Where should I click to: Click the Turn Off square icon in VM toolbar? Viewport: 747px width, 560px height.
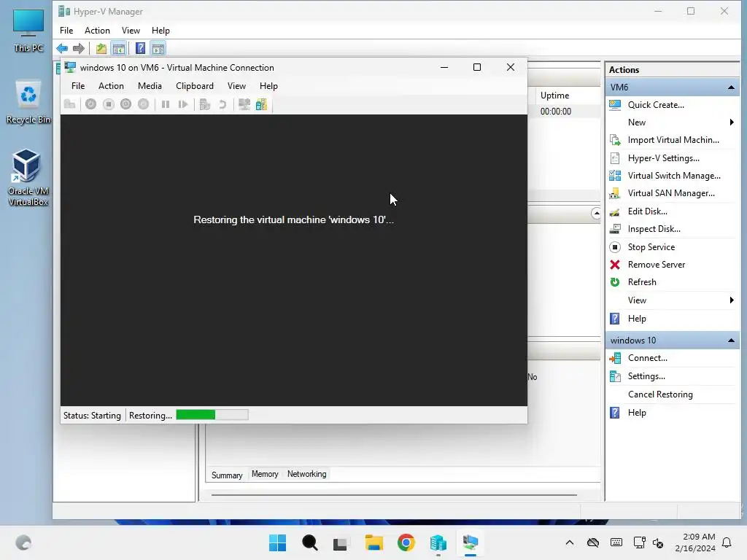108,104
